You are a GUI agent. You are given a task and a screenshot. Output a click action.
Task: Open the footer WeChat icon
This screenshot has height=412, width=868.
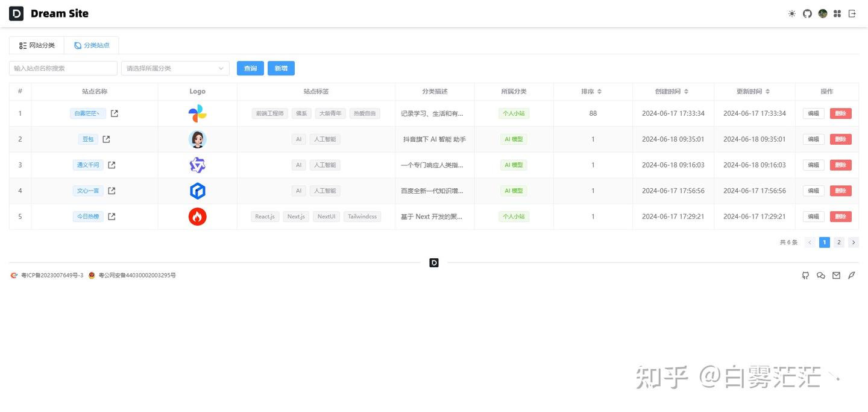pos(821,276)
